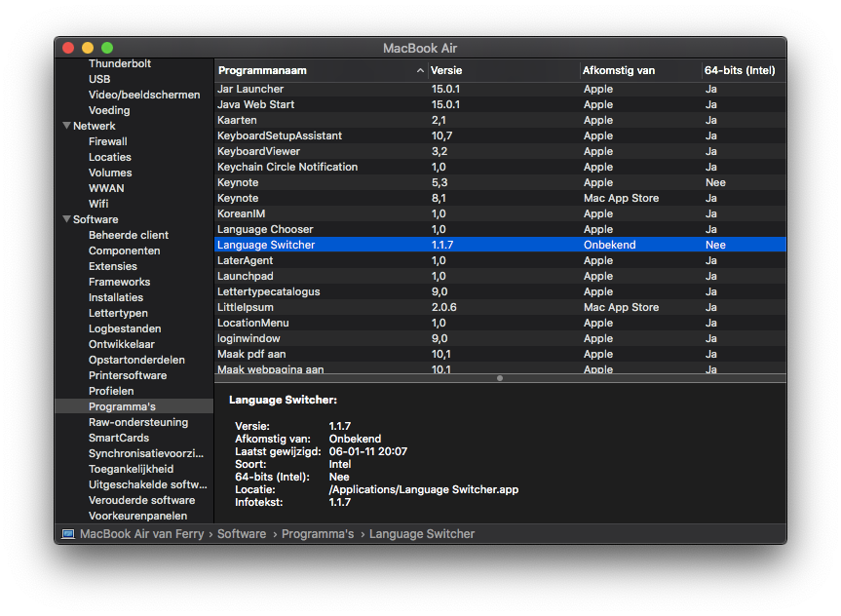
Task: Select the LittleIpsum row
Action: coord(501,307)
